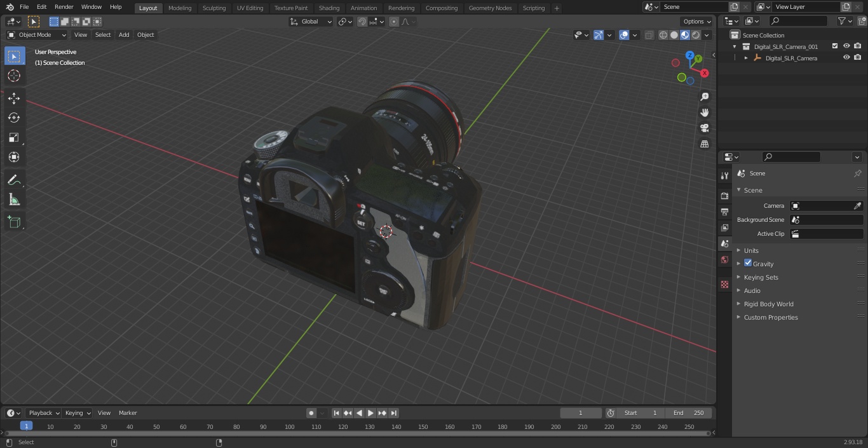This screenshot has height=448, width=868.
Task: Switch to the Geometry Nodes workspace tab
Action: click(490, 8)
